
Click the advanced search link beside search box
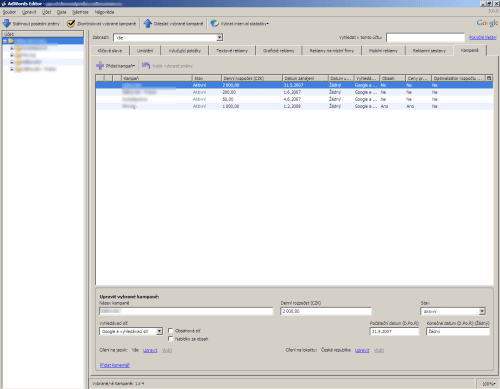(483, 37)
